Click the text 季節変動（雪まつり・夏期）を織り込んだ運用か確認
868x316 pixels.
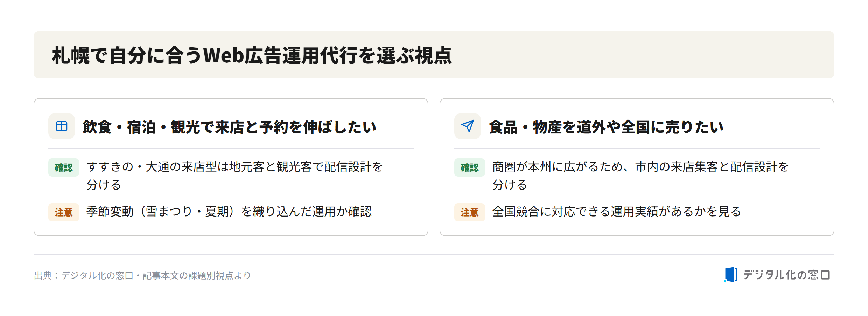point(229,212)
